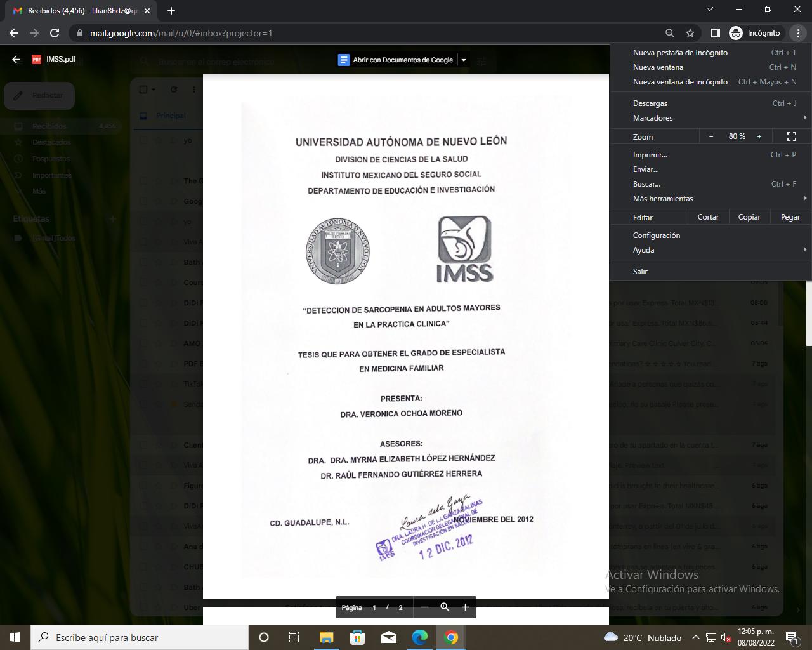Open the dropdown arrow next to Abrir con Documentos de Google
The image size is (812, 650).
(x=464, y=60)
